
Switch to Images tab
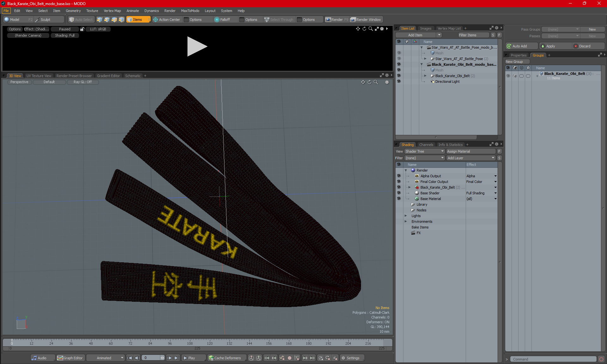[426, 28]
